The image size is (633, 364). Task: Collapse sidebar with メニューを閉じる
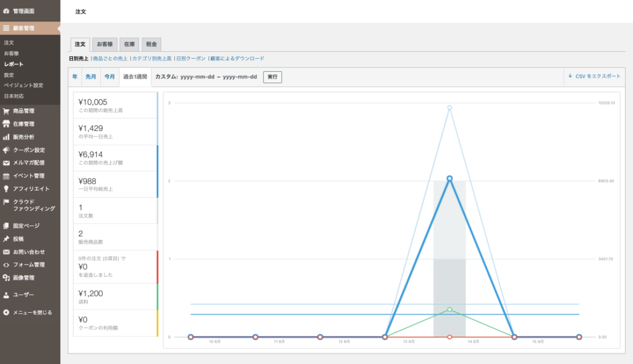(31, 313)
